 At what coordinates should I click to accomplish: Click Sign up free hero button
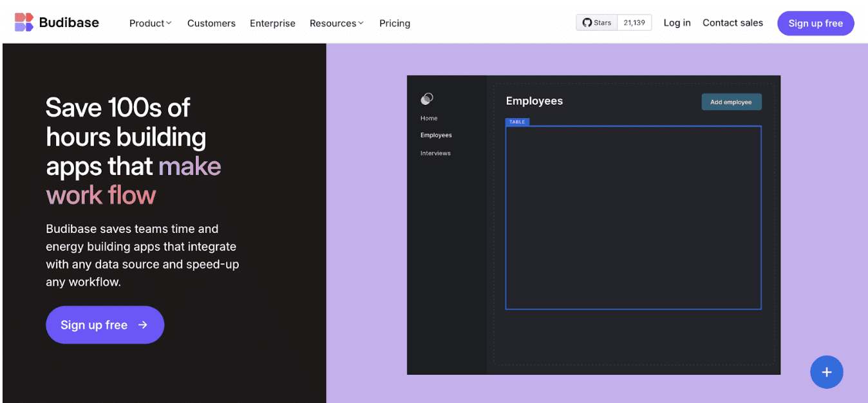pyautogui.click(x=105, y=325)
